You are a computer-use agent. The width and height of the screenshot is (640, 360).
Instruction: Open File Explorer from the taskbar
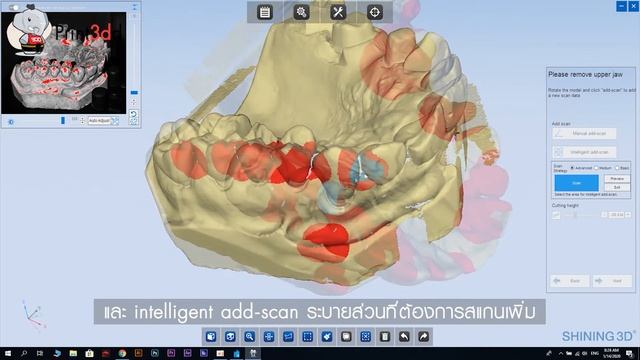point(73,353)
